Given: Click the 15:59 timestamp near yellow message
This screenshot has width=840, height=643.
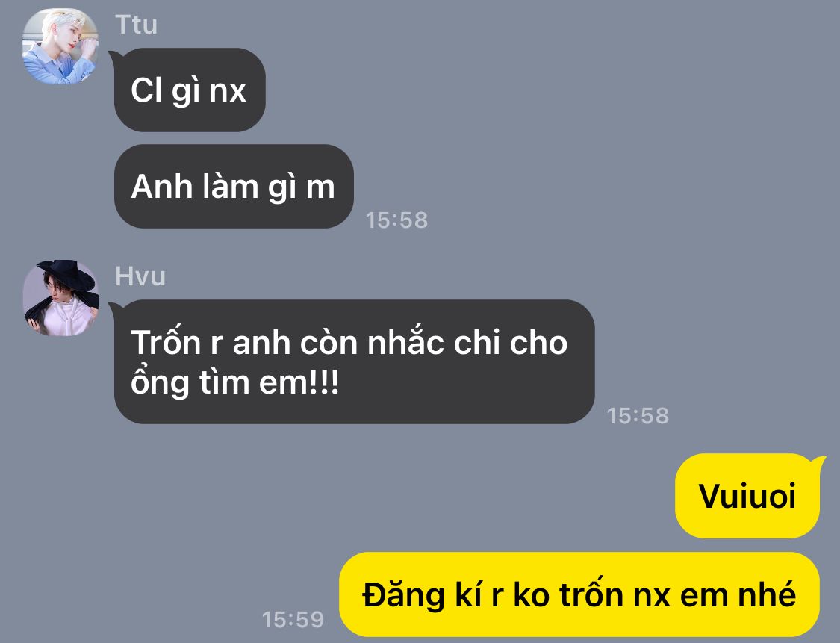Looking at the screenshot, I should [293, 619].
